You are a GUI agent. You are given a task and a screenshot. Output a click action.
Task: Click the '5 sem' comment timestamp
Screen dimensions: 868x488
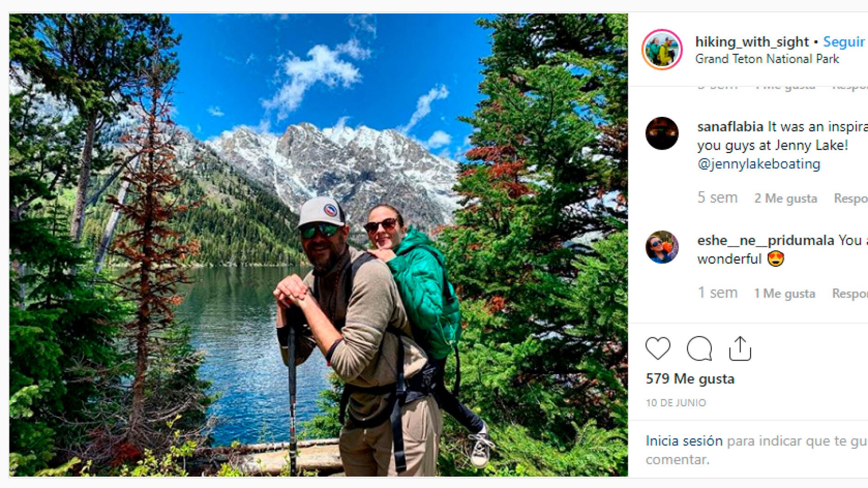717,198
